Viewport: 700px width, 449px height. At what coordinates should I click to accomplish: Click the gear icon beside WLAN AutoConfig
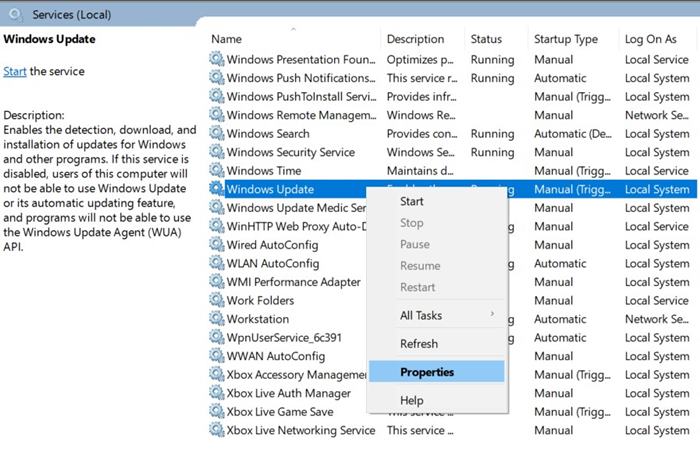point(217,263)
